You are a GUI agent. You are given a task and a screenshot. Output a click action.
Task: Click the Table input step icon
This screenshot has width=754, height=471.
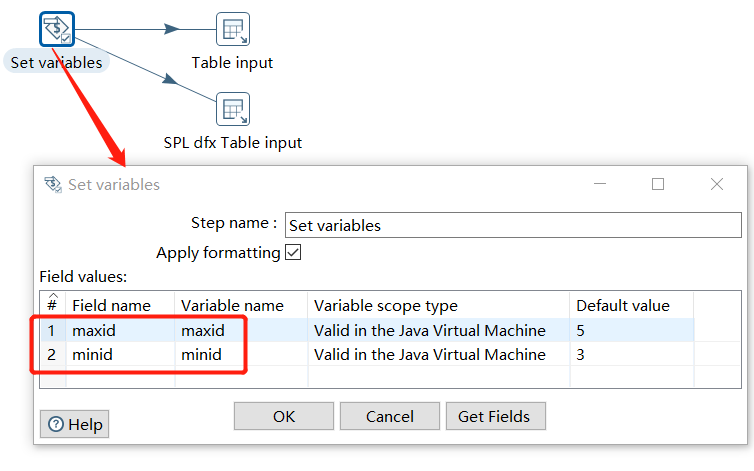click(232, 29)
